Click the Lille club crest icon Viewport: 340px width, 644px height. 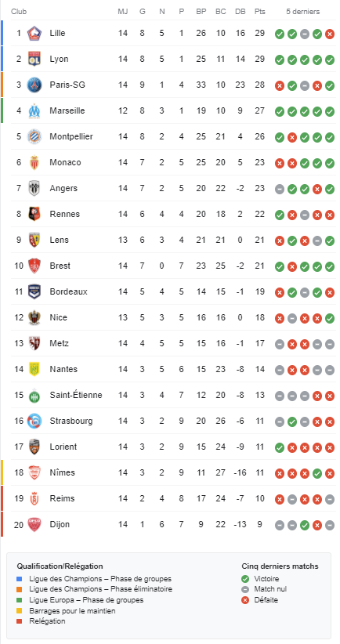tap(34, 33)
